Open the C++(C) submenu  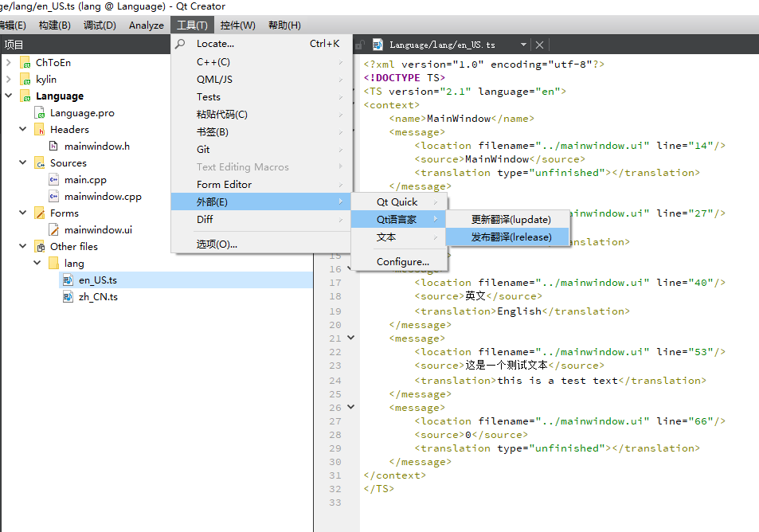(x=261, y=62)
